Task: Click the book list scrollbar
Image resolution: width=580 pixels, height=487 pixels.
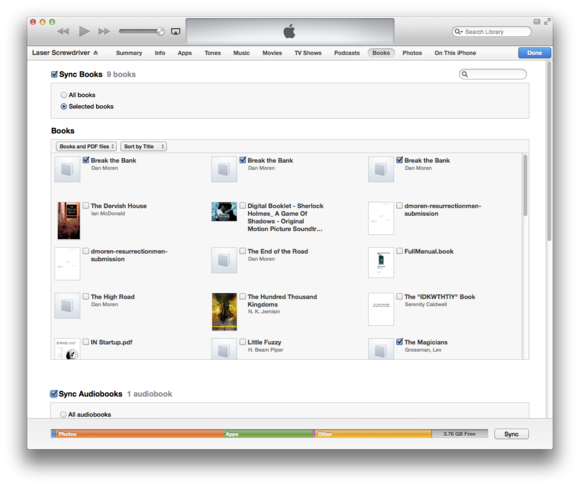Action: (x=525, y=185)
